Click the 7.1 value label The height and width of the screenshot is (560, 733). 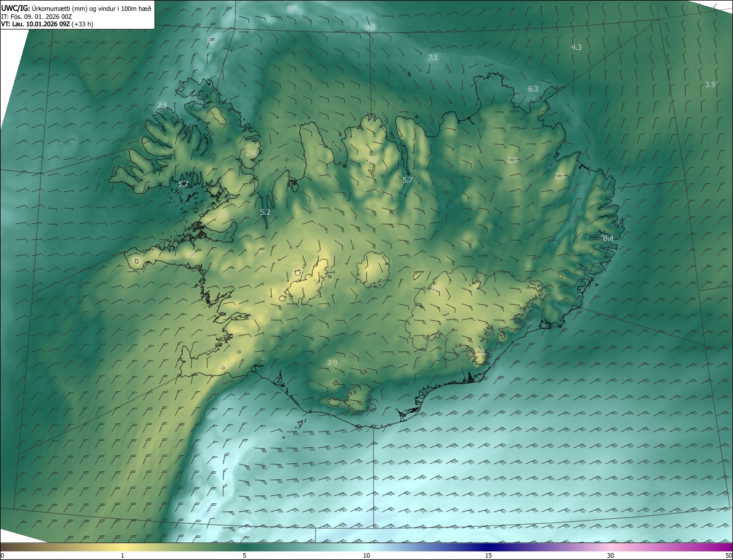433,57
